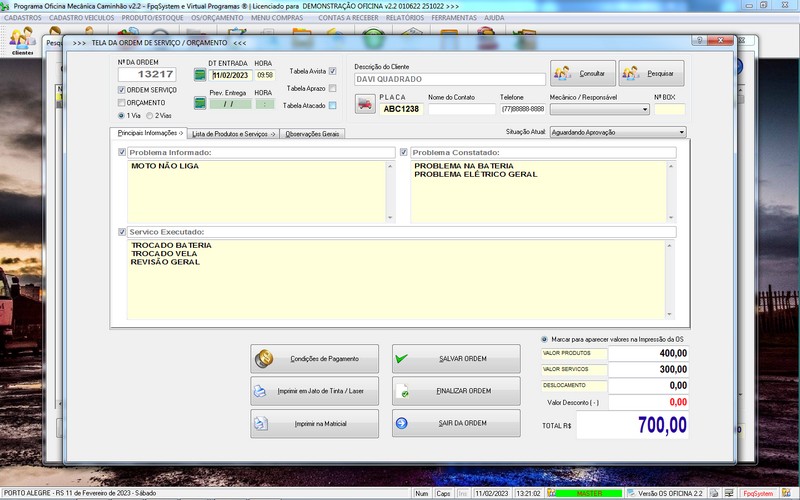Click the Versão OS OFICINA icon in status bar
Image resolution: width=800 pixels, height=500 pixels.
(631, 493)
